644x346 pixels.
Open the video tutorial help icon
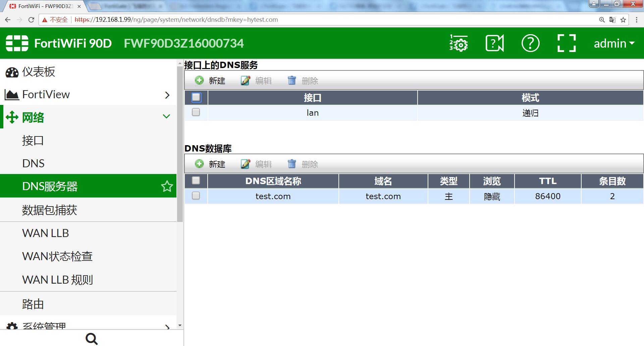point(495,43)
